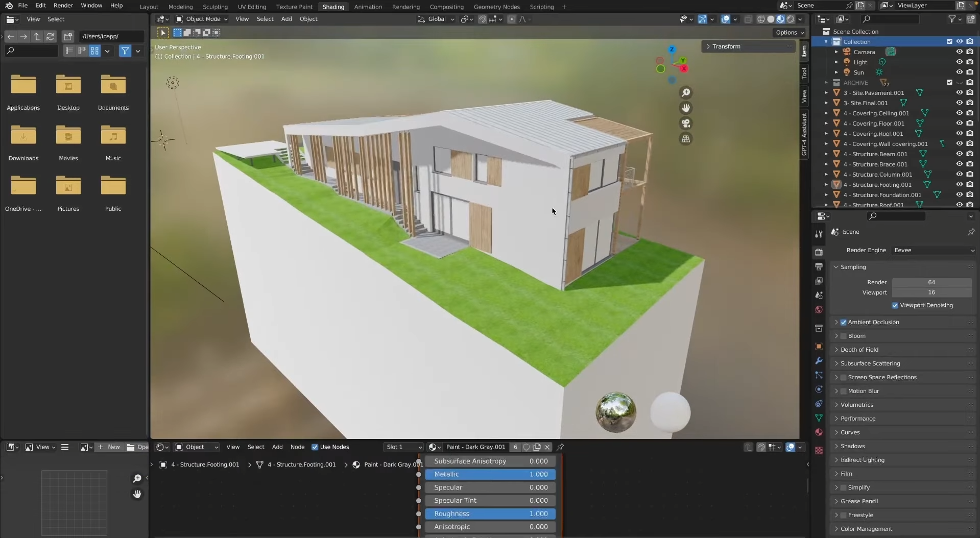The width and height of the screenshot is (980, 538).
Task: Open the Tool properties wrench-screwdriver icon
Action: pyautogui.click(x=819, y=234)
